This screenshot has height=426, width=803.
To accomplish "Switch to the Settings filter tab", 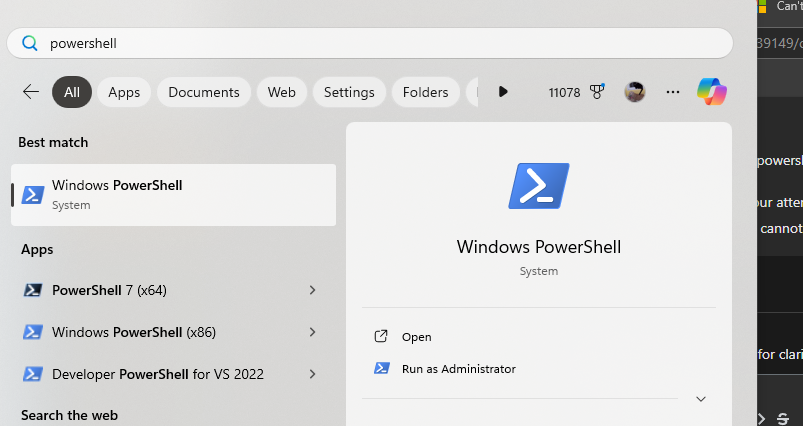I will [x=349, y=92].
